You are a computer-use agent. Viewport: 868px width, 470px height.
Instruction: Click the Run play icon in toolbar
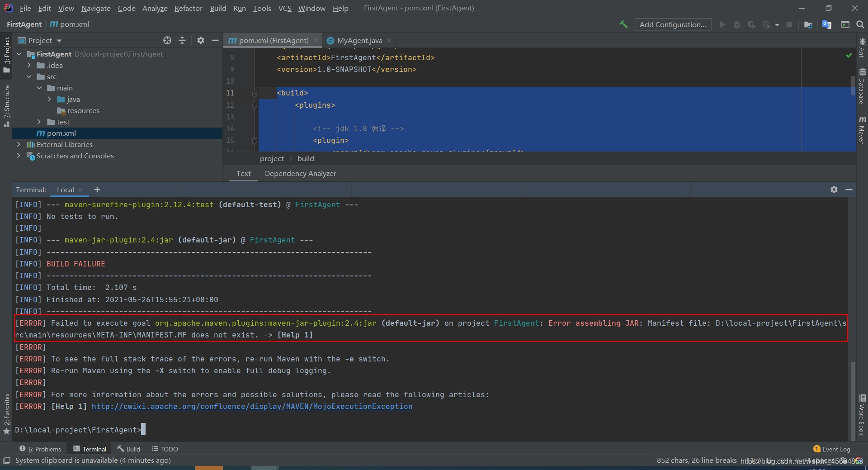[722, 24]
